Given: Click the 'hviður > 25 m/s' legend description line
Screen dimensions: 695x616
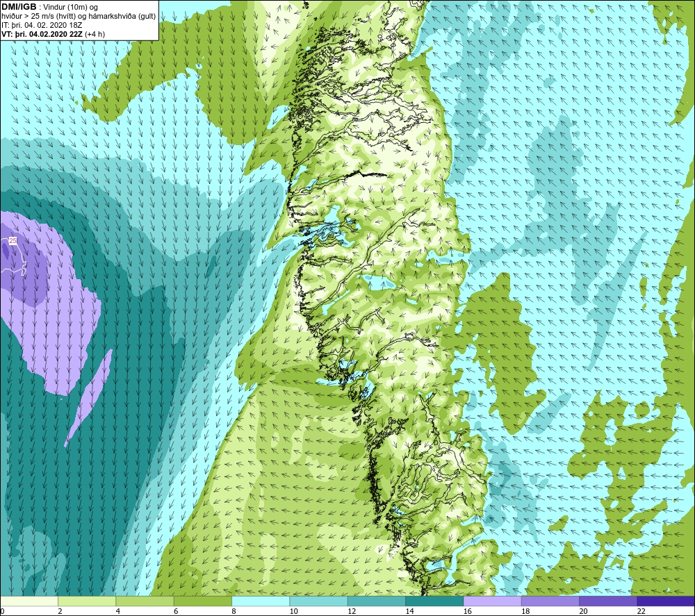Looking at the screenshot, I should tap(79, 17).
